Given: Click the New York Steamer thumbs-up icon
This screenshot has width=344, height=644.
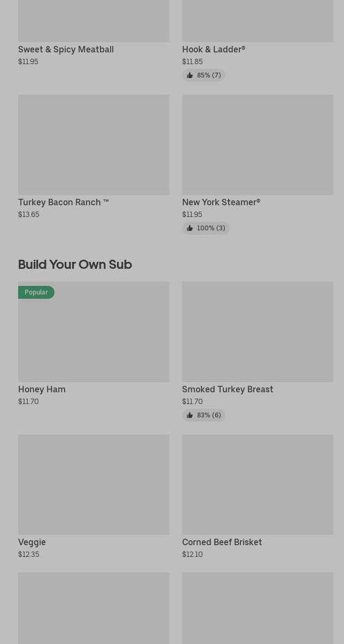Looking at the screenshot, I should (x=190, y=228).
